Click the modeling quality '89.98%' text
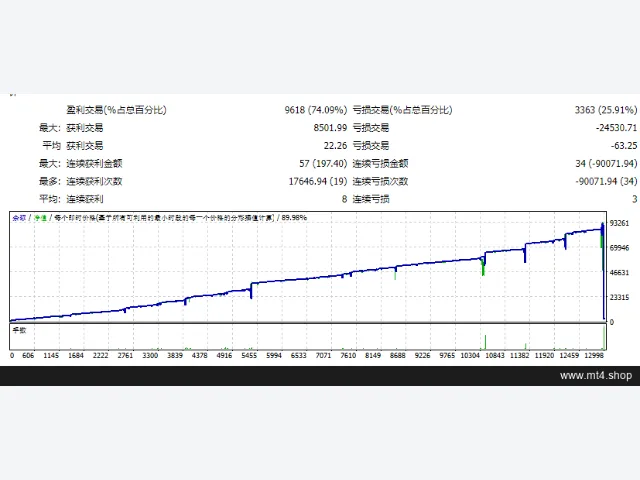Image resolution: width=640 pixels, height=480 pixels. click(294, 218)
